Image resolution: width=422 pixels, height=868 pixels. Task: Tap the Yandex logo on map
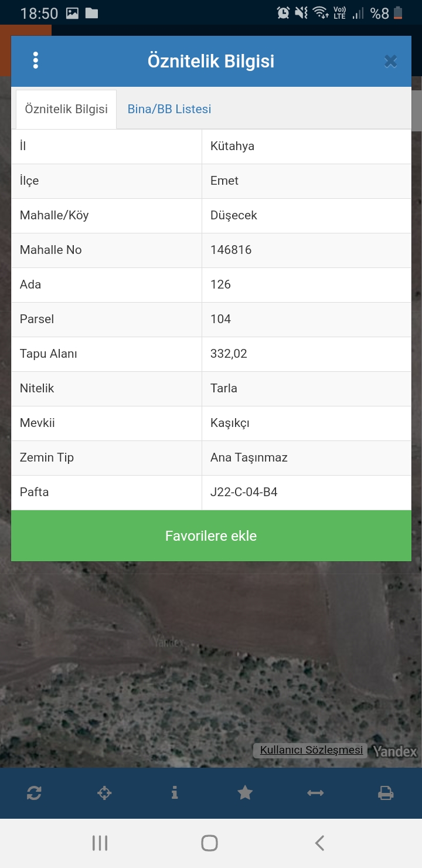pos(395,751)
